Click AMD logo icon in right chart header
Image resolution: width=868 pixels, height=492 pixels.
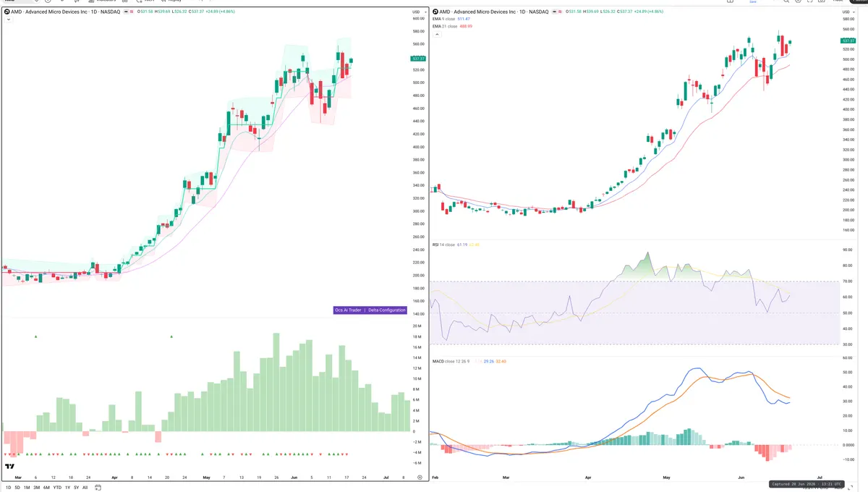point(436,12)
